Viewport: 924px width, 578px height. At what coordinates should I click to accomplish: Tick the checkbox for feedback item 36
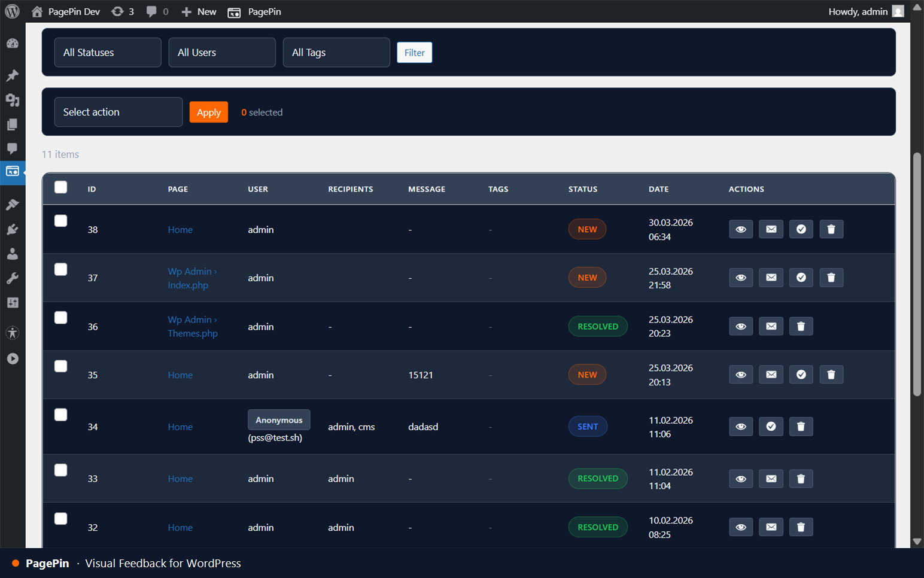[x=60, y=317]
